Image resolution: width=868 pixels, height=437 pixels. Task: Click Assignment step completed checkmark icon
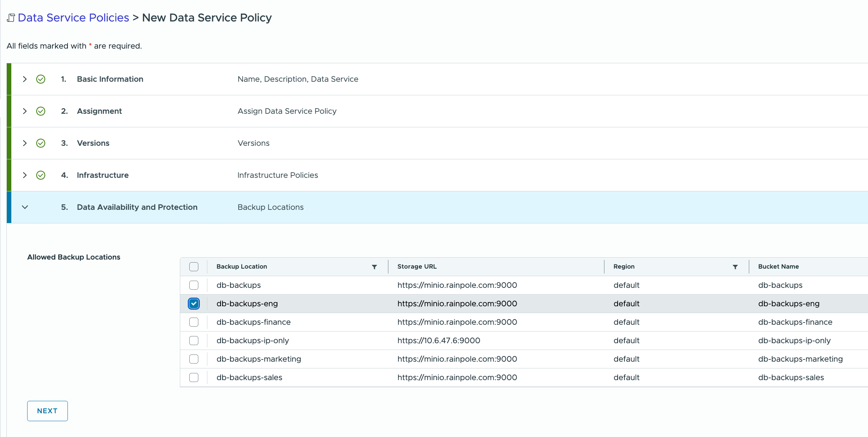click(x=41, y=111)
